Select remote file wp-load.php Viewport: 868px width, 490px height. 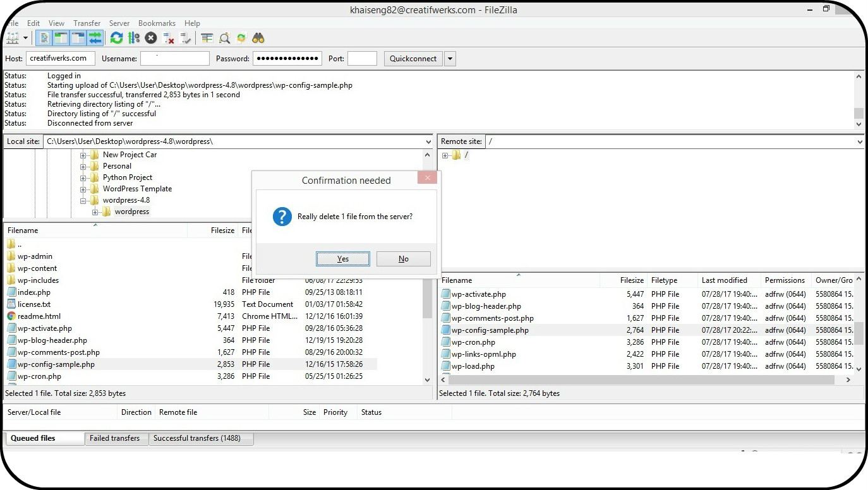click(473, 366)
